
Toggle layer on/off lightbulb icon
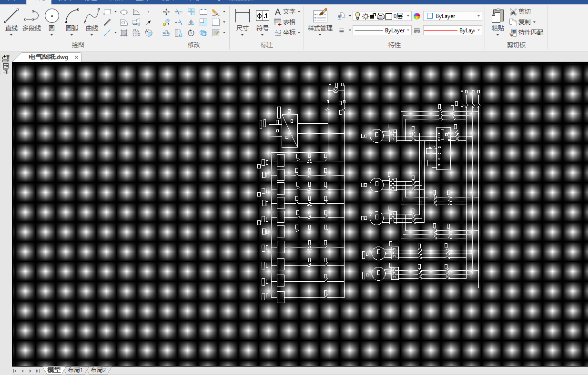[x=357, y=16]
